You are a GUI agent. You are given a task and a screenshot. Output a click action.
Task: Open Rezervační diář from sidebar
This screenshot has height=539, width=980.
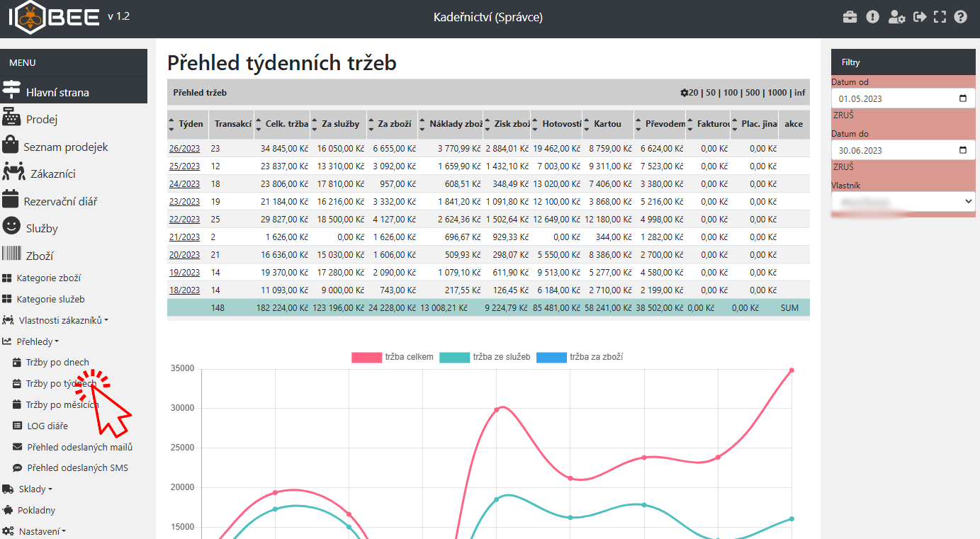pyautogui.click(x=60, y=202)
